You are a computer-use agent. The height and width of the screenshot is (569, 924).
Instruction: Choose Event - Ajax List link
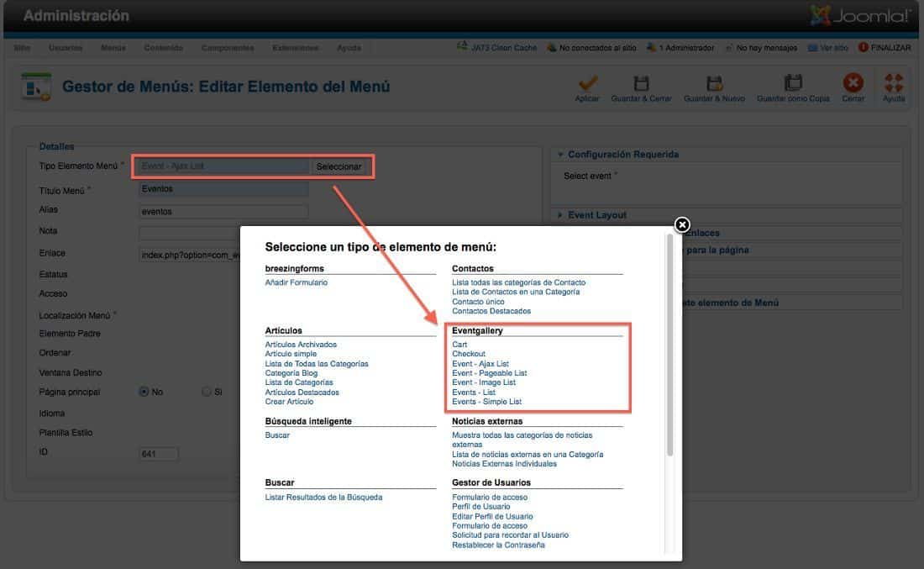coord(480,364)
